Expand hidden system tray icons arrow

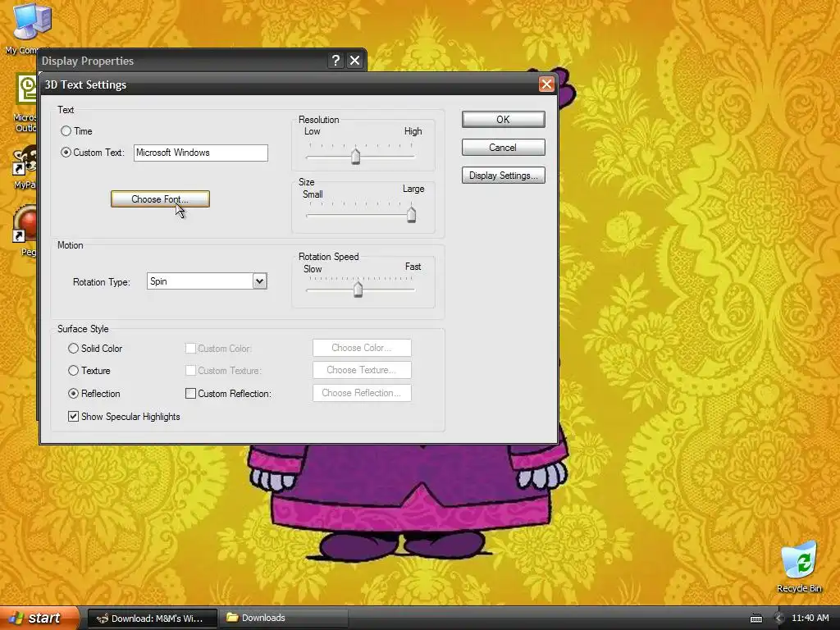tap(779, 619)
